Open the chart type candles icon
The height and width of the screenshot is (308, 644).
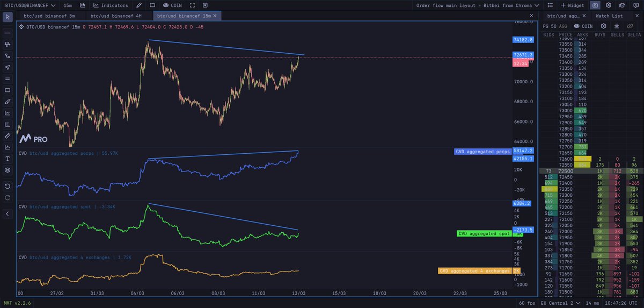click(x=82, y=5)
